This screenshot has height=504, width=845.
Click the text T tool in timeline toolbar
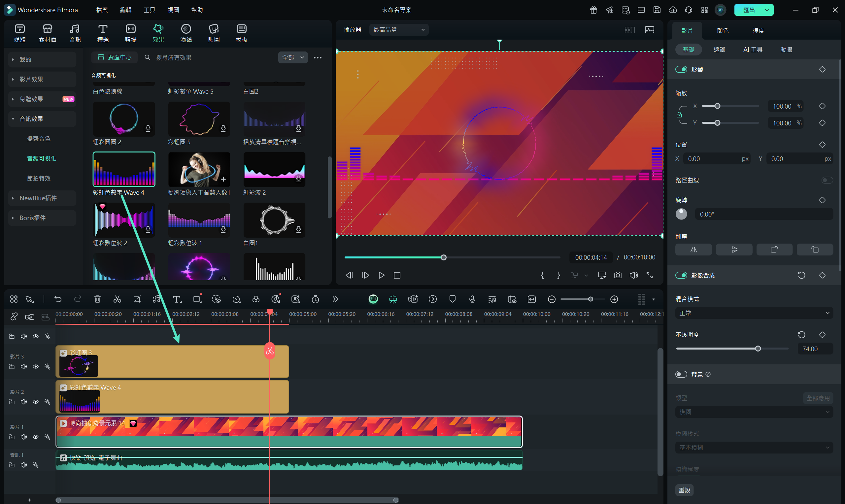[177, 299]
